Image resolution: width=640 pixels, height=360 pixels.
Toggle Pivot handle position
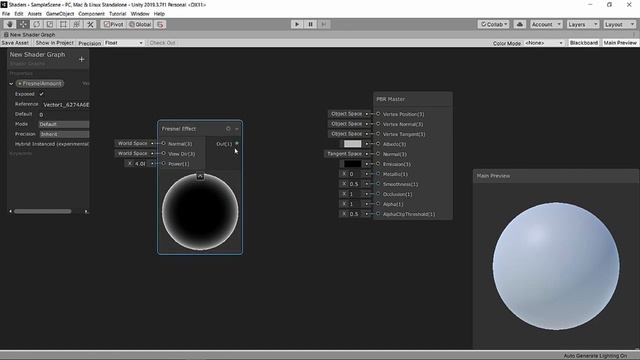click(x=113, y=24)
